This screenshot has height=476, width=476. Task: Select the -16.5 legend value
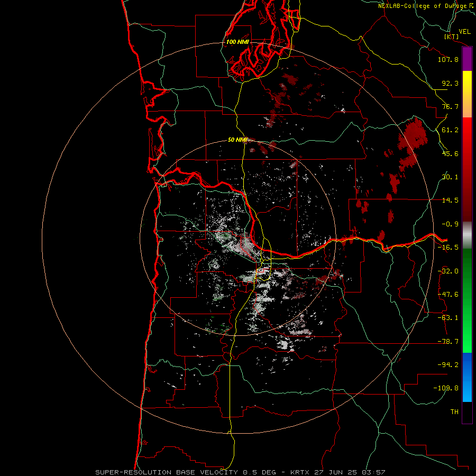(x=448, y=248)
